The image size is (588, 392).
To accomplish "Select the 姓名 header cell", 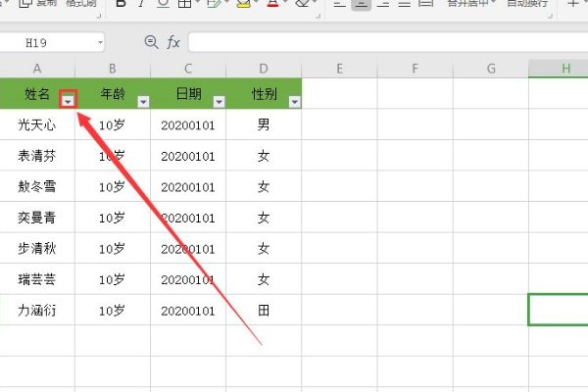I will [x=37, y=93].
